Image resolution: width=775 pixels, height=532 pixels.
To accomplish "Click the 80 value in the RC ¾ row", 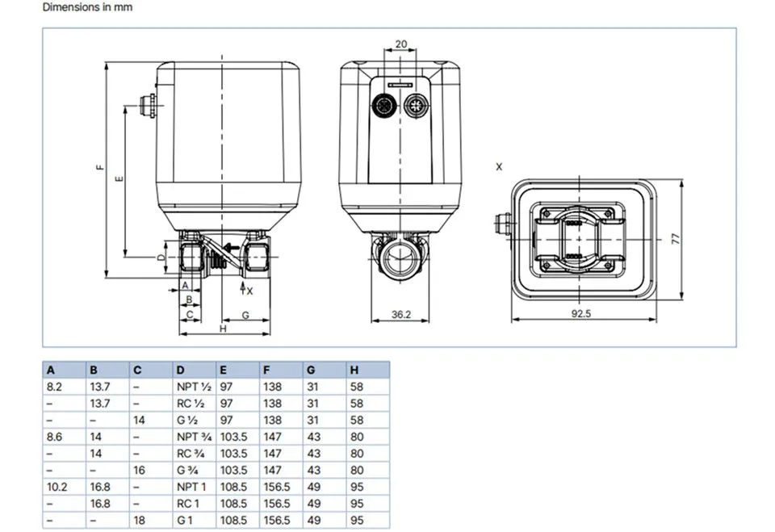I will point(357,454).
